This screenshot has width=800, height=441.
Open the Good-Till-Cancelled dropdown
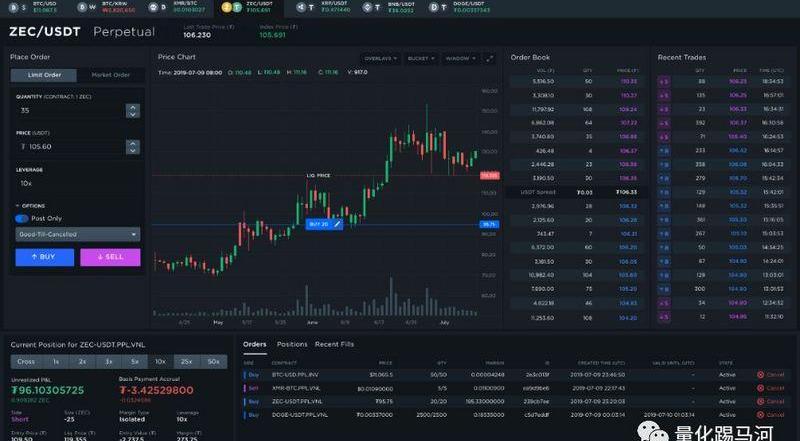click(x=77, y=235)
